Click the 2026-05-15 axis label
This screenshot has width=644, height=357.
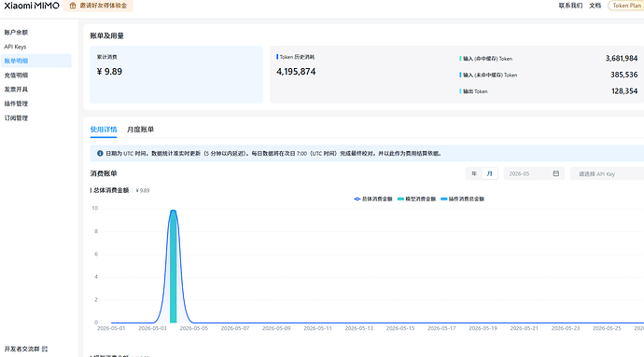400,328
